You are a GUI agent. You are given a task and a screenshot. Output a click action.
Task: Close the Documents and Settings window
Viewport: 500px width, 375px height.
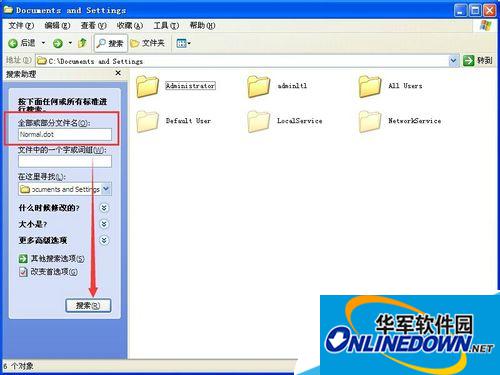click(490, 10)
